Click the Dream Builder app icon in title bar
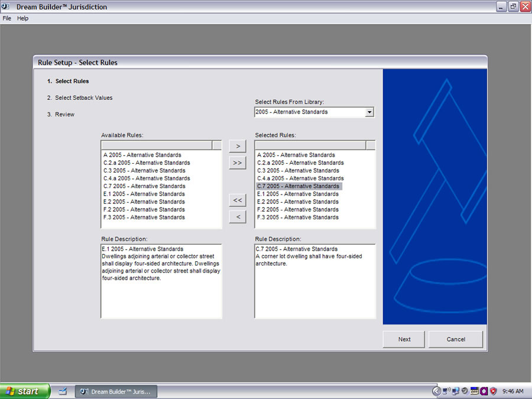Image resolution: width=532 pixels, height=399 pixels. tap(5, 7)
